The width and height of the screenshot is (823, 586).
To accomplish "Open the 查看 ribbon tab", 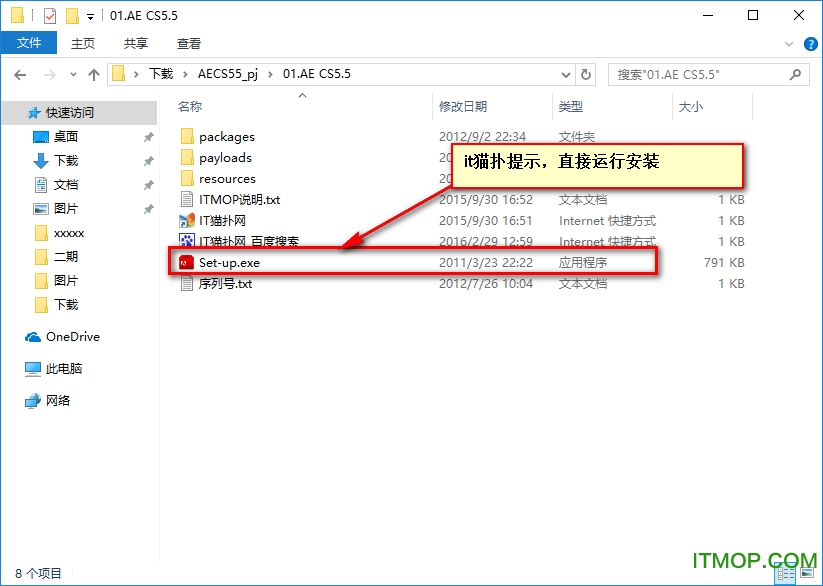I will pos(188,44).
